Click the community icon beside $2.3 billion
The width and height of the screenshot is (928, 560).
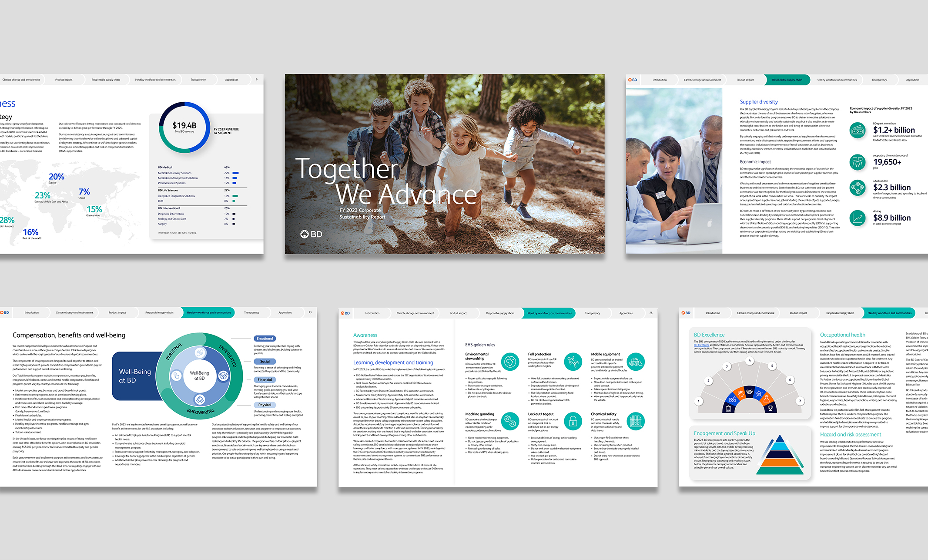[858, 188]
